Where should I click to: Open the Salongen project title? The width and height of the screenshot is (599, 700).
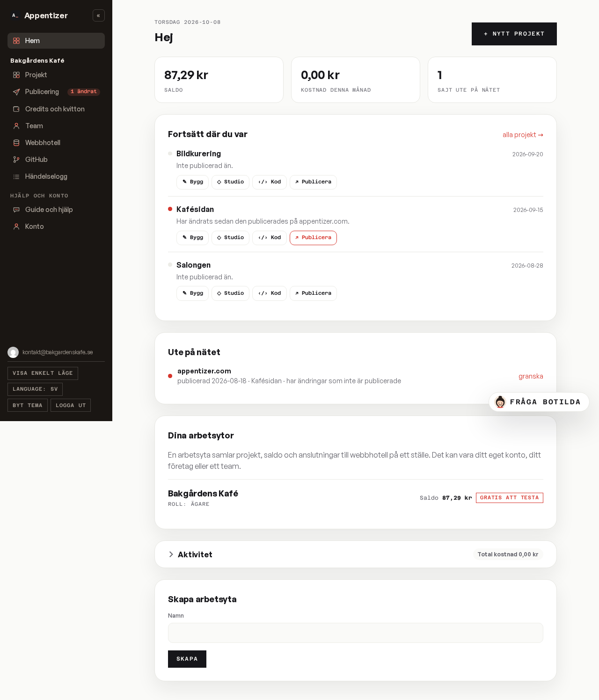tap(193, 265)
